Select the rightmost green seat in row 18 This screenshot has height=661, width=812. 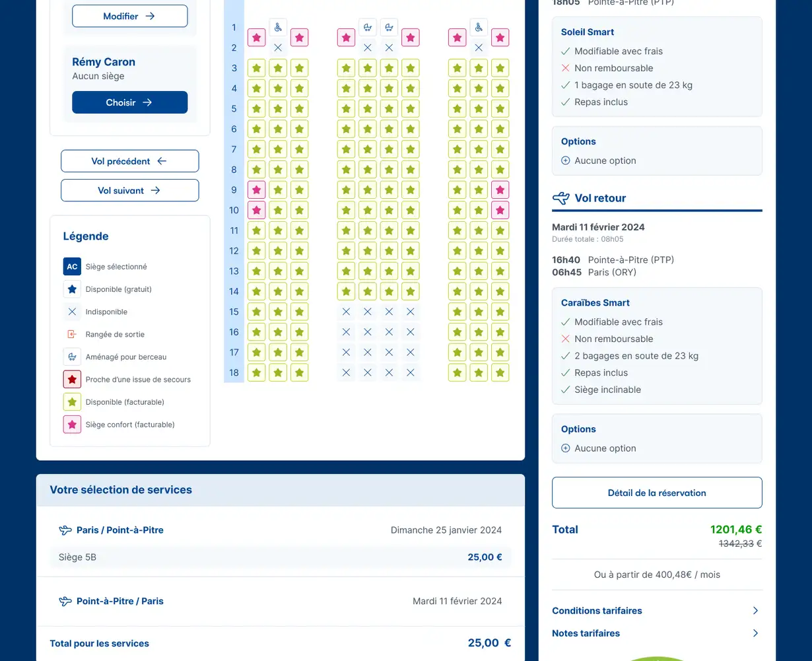500,372
